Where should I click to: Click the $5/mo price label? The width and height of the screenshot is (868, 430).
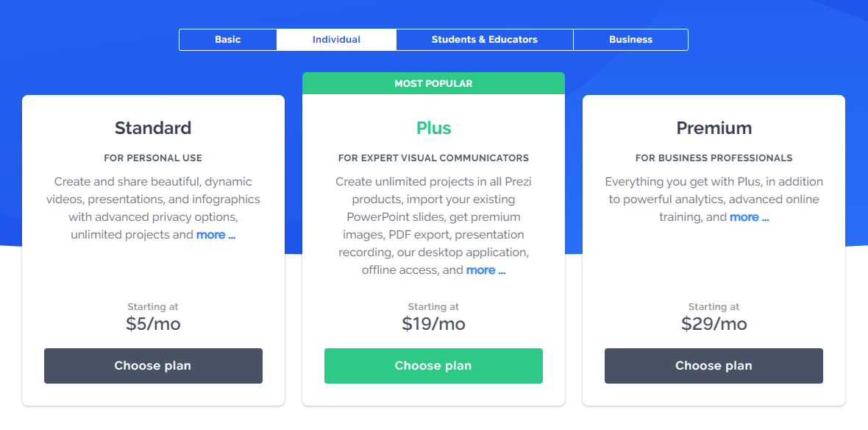tap(153, 324)
